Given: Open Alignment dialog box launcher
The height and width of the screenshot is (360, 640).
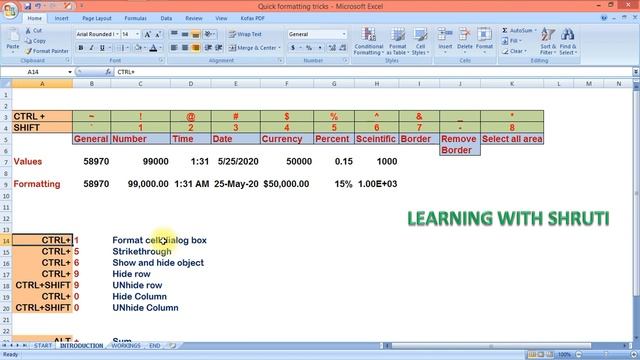Looking at the screenshot, I should point(280,60).
